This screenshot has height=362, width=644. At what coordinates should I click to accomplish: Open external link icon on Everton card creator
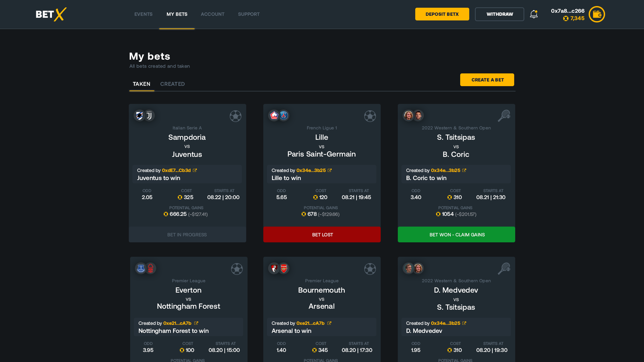click(196, 323)
